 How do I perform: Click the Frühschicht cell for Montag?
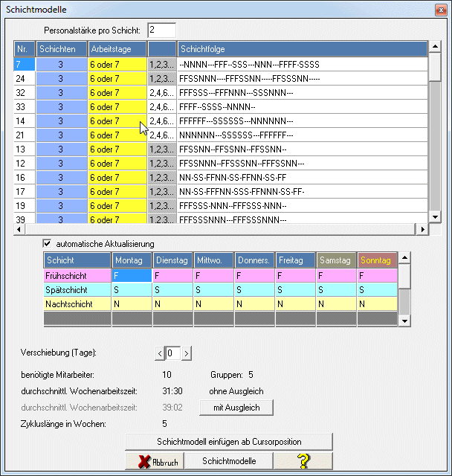click(x=132, y=276)
